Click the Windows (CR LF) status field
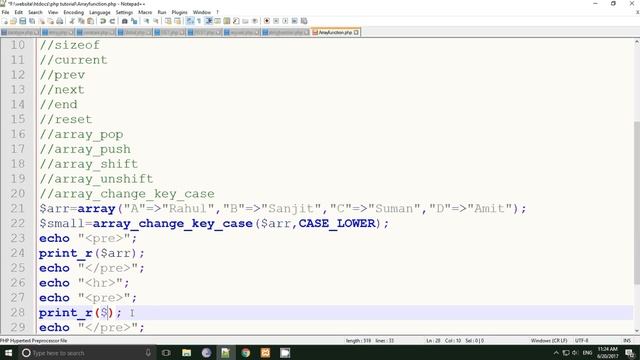Viewport: 640px width, 360px height. tap(549, 340)
